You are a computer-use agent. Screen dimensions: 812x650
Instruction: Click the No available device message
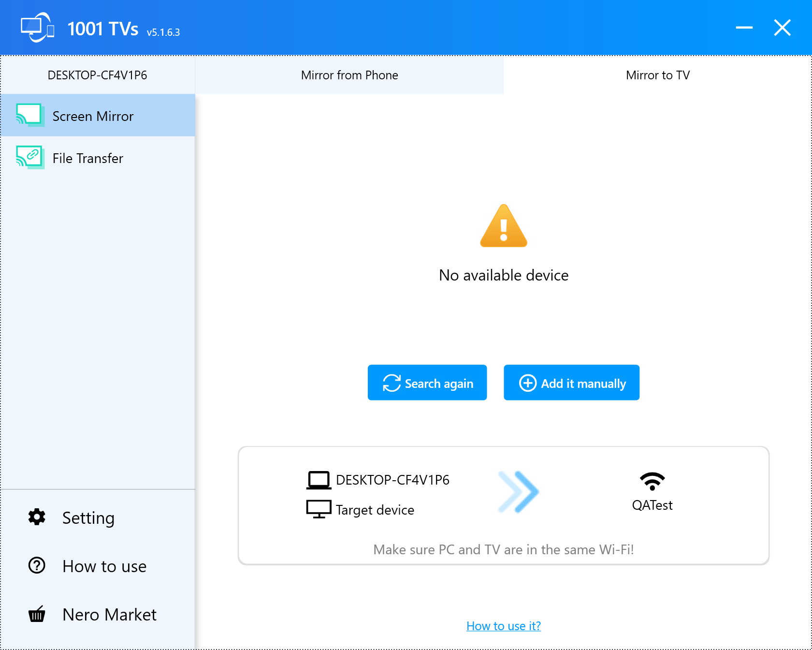[x=504, y=275]
